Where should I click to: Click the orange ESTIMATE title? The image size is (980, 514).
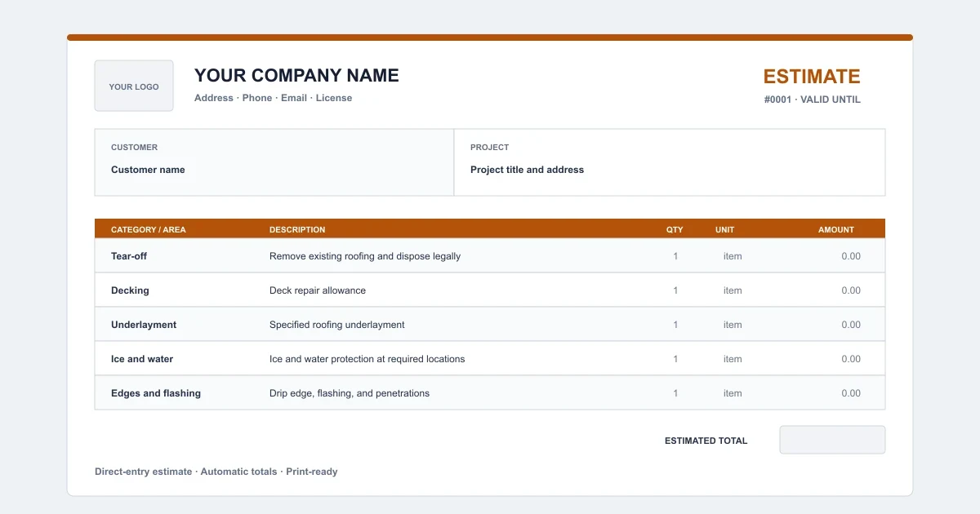point(812,77)
